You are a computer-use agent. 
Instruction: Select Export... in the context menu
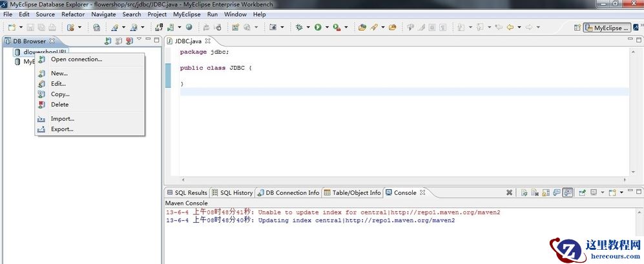click(x=62, y=129)
